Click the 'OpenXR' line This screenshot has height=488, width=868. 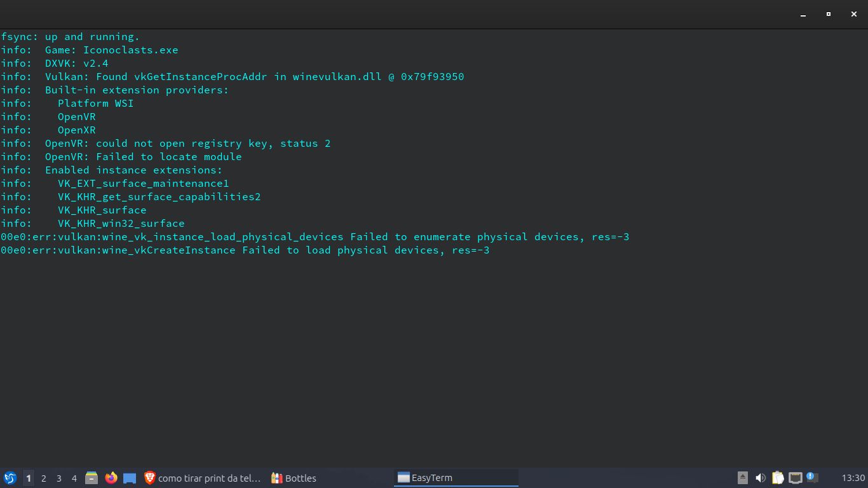(x=48, y=130)
